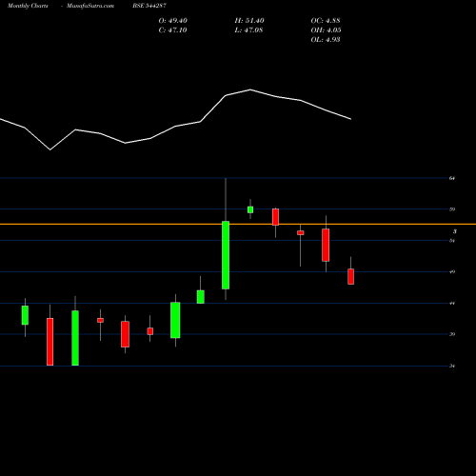Click the BSE 544287 ticker label

click(x=149, y=6)
